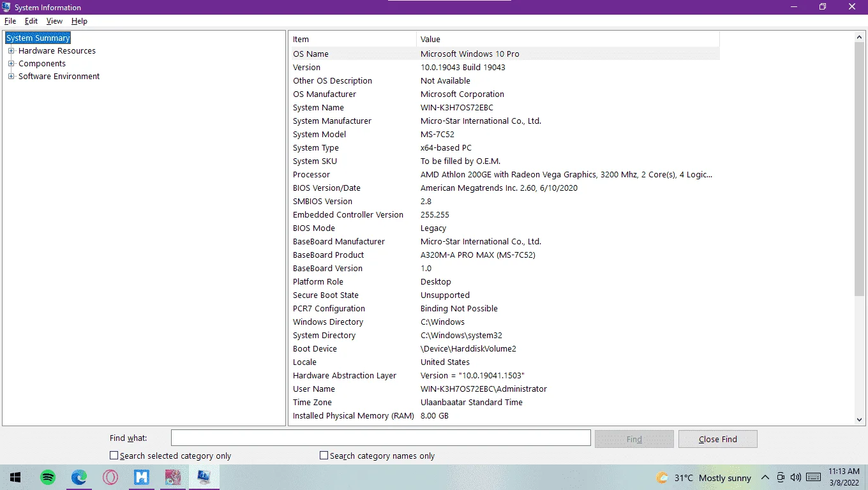Click the 'C:\Windows\system32' value
Image resolution: width=868 pixels, height=490 pixels.
[461, 336]
